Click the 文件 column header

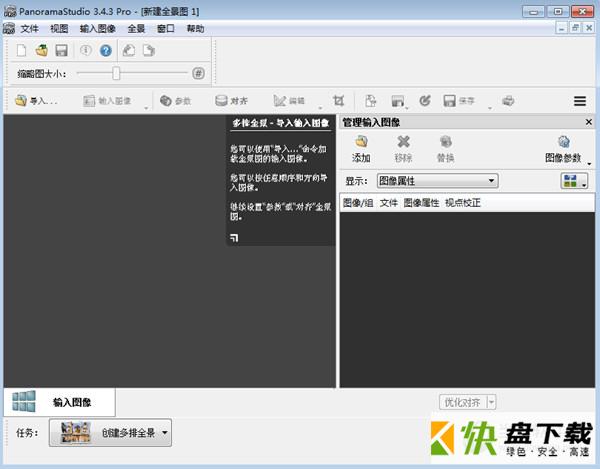click(388, 203)
